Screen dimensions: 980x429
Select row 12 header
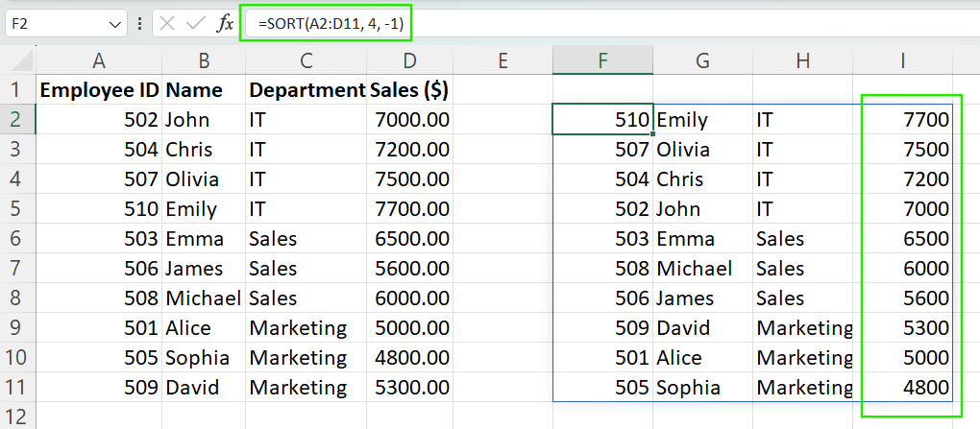tap(17, 417)
